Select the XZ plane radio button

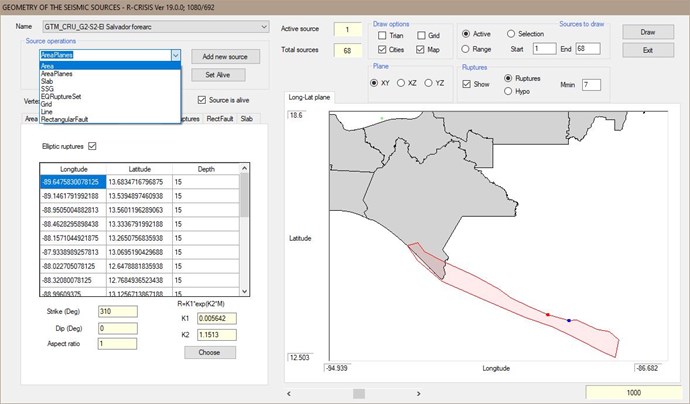pos(401,83)
